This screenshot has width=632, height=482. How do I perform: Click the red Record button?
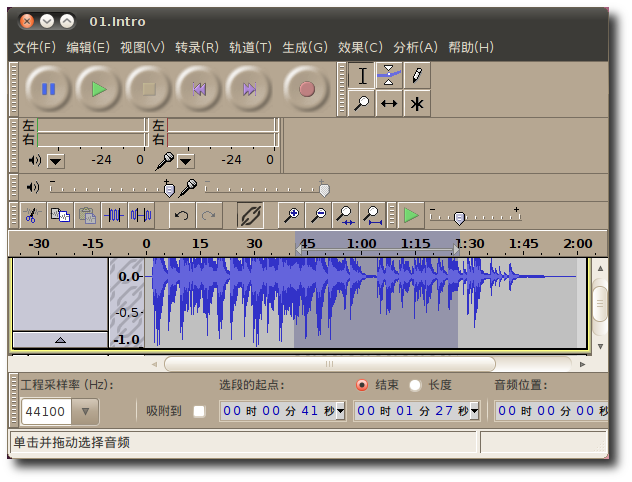pyautogui.click(x=306, y=89)
